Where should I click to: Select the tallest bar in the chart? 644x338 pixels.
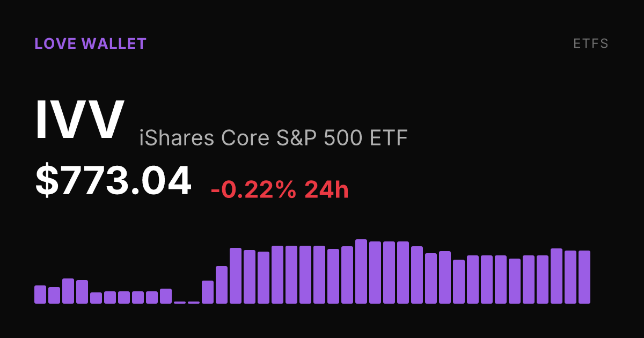tap(361, 271)
